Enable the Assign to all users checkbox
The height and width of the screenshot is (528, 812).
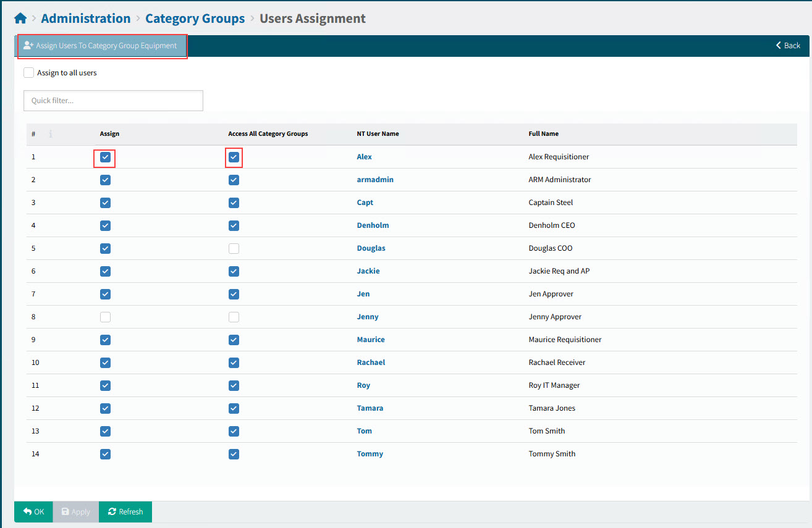click(x=29, y=73)
